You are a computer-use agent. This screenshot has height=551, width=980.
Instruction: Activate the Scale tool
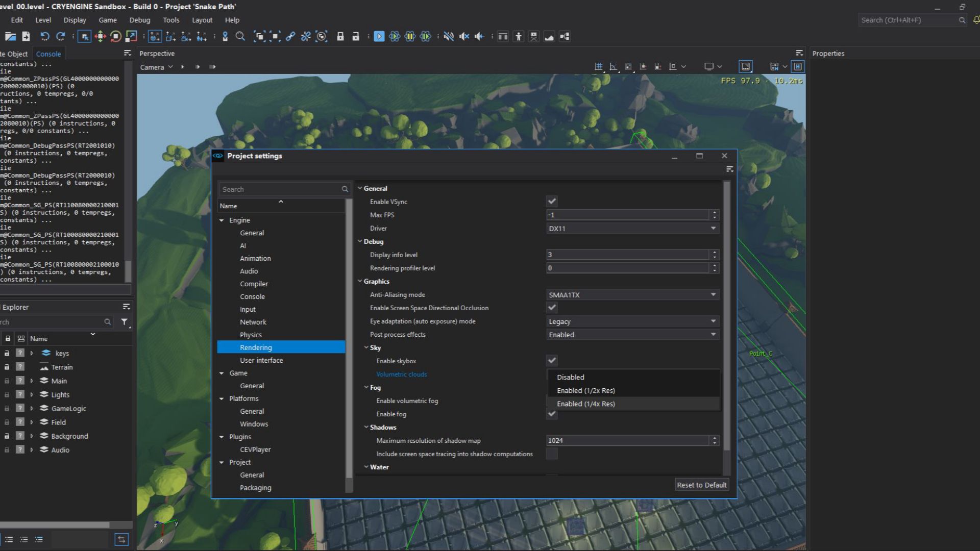coord(131,36)
